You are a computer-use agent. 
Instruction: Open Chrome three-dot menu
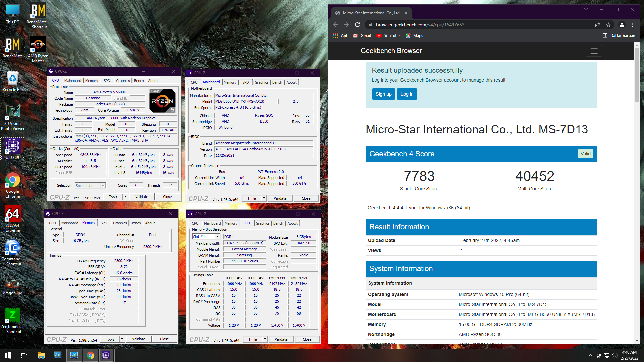click(x=633, y=25)
